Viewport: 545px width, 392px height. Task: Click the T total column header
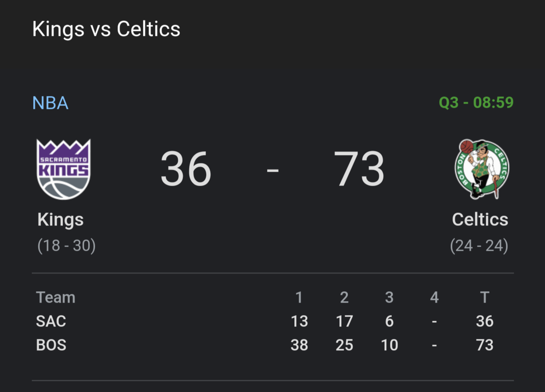click(x=485, y=298)
